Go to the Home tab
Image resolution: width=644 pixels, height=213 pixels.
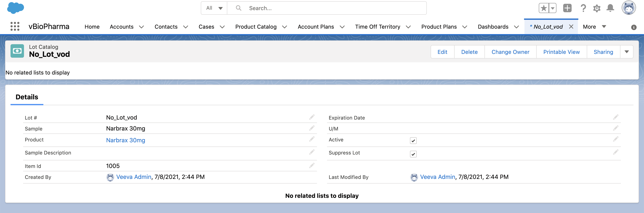[x=92, y=27]
